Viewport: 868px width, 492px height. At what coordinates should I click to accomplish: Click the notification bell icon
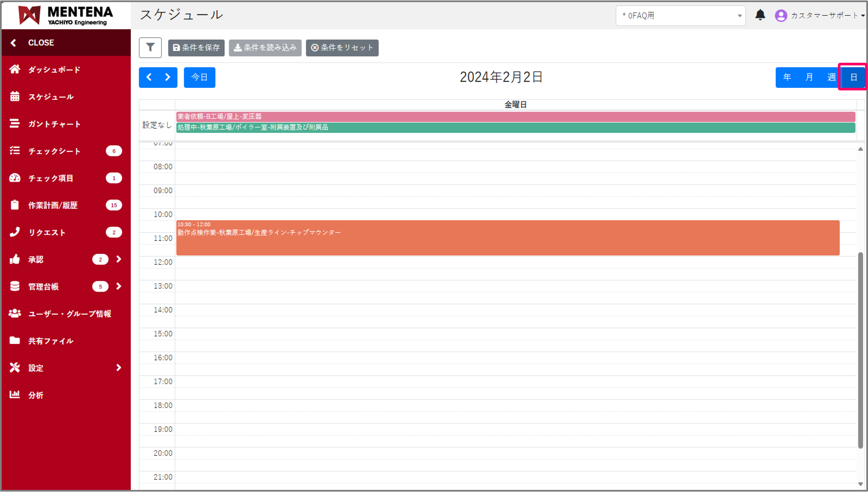760,15
